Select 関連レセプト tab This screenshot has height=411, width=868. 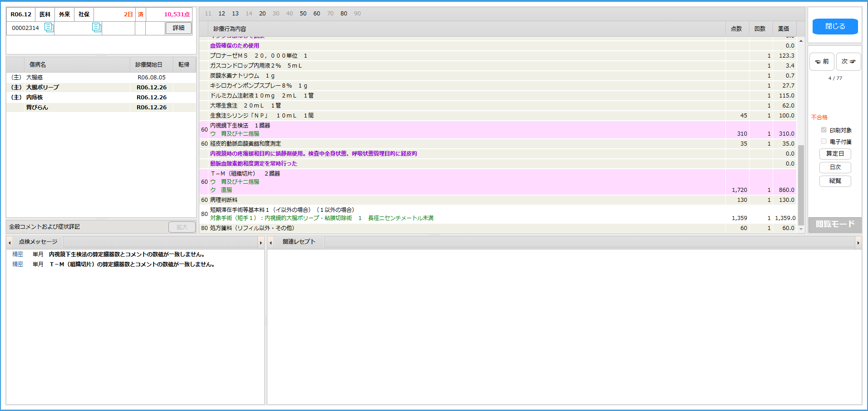(299, 242)
